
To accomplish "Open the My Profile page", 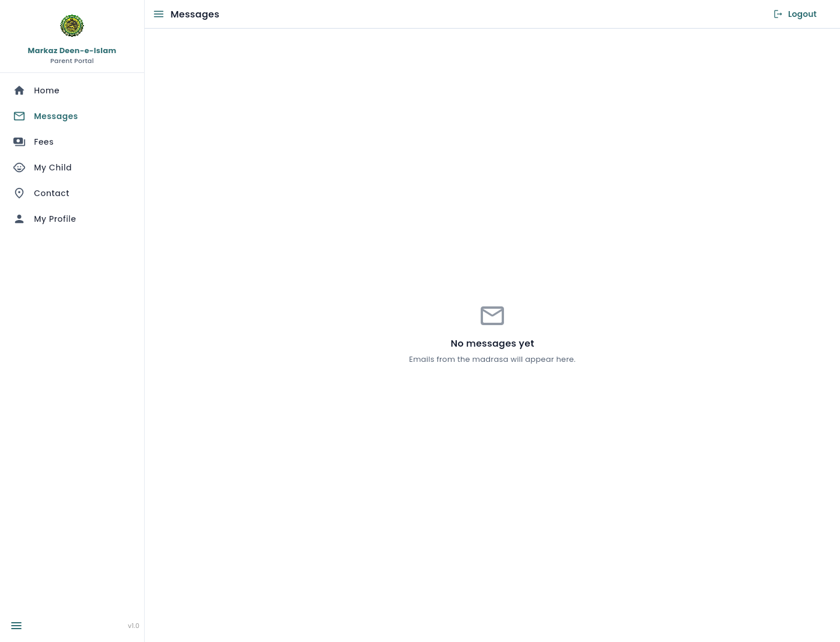I will [72, 219].
